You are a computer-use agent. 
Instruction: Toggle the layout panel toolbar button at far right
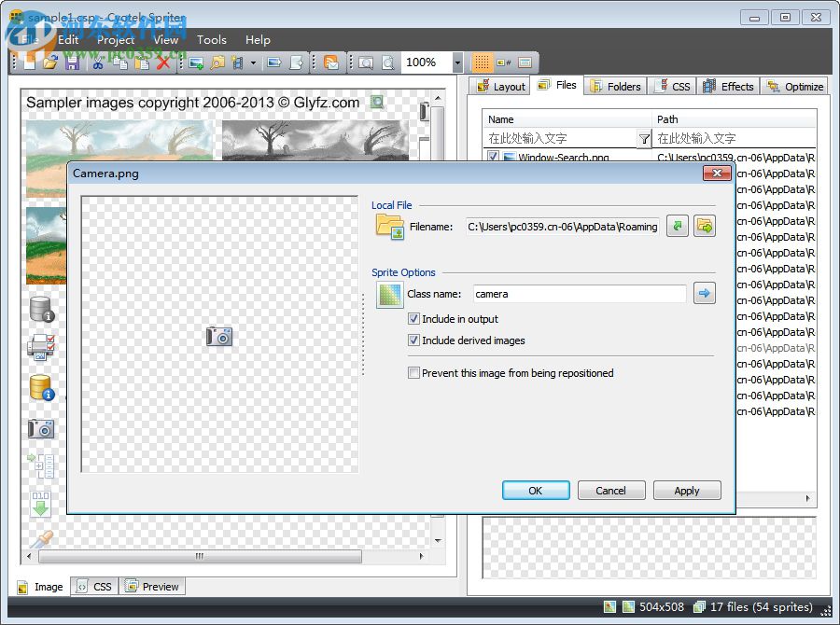click(525, 62)
